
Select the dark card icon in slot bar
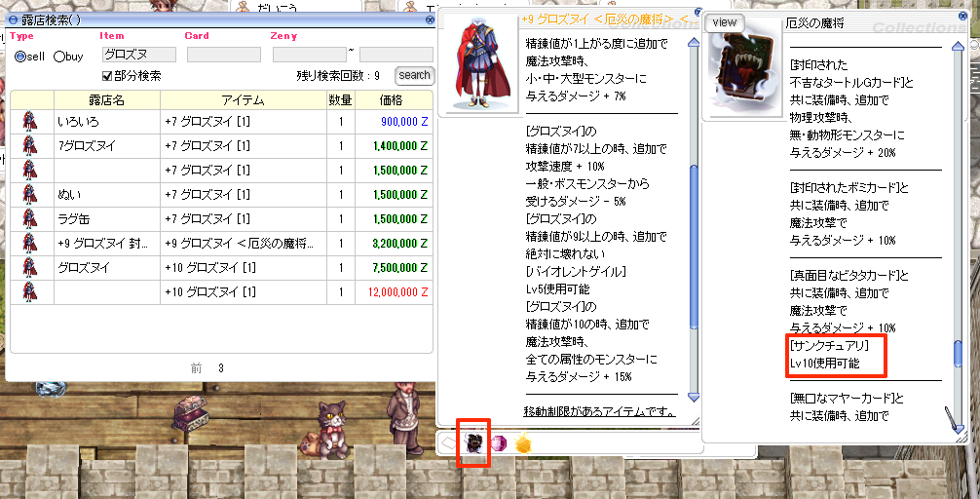[x=474, y=443]
